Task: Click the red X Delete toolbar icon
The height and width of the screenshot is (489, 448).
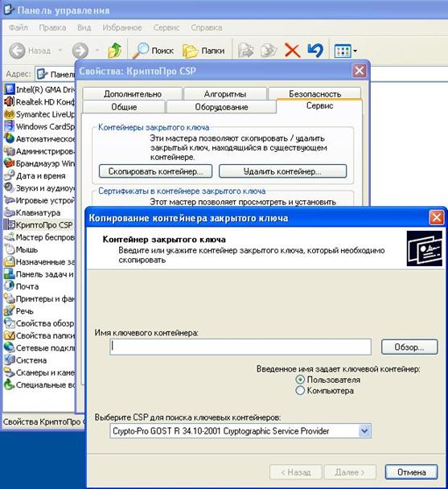Action: coord(292,51)
